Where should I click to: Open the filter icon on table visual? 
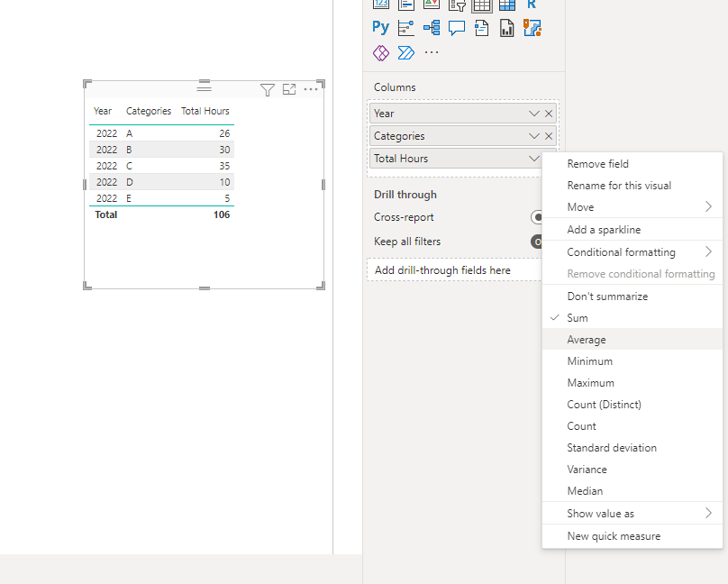268,89
